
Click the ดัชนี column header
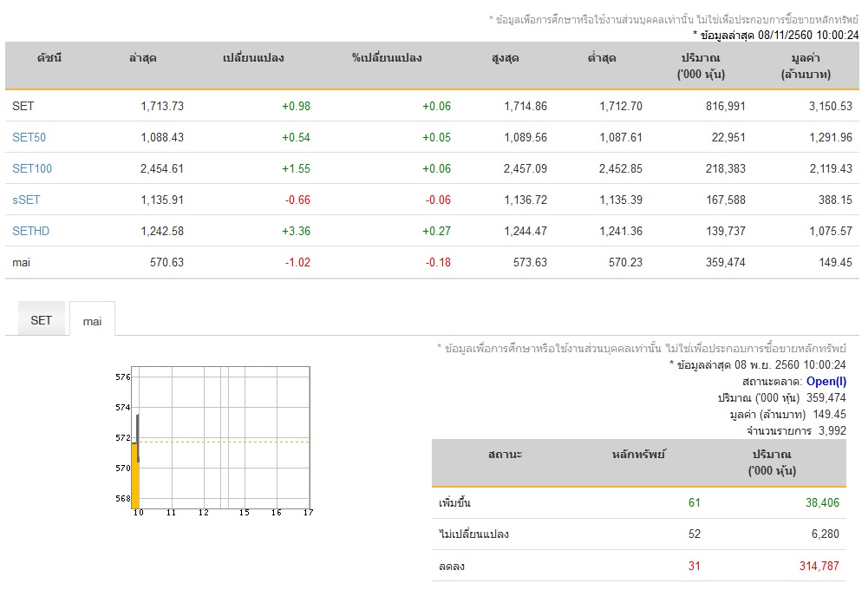point(49,58)
